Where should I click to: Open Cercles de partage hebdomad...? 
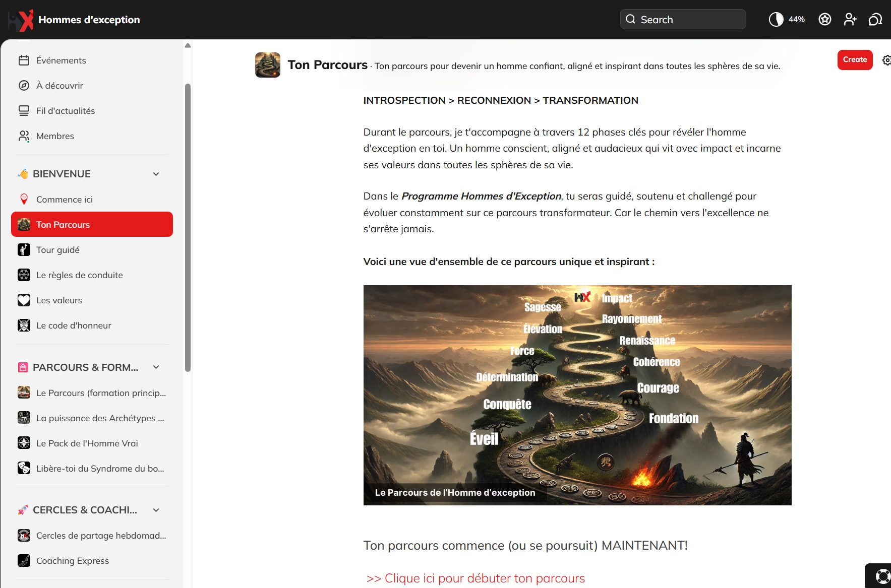92,535
